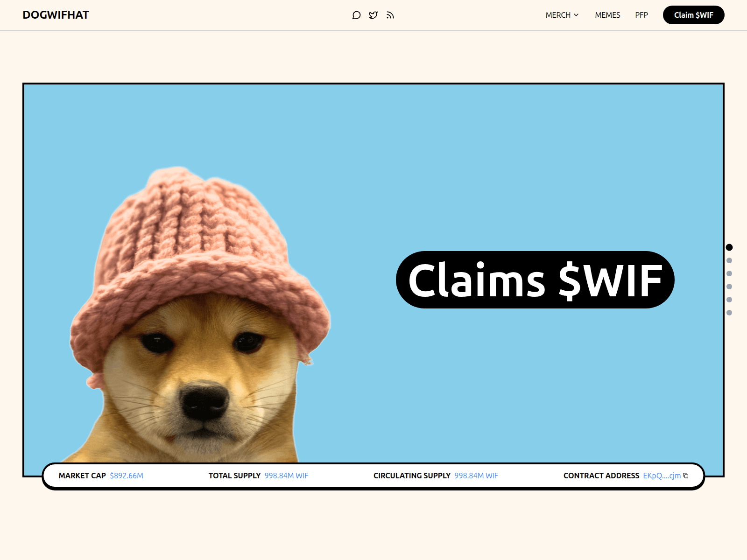Open the Discord chat icon in the header

(x=356, y=15)
